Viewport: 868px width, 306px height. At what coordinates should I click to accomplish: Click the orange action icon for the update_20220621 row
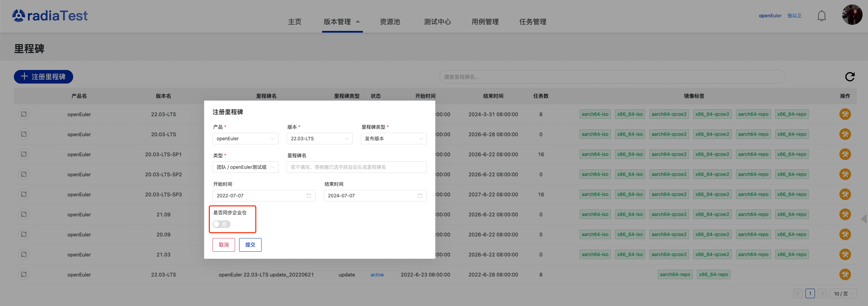click(x=845, y=274)
